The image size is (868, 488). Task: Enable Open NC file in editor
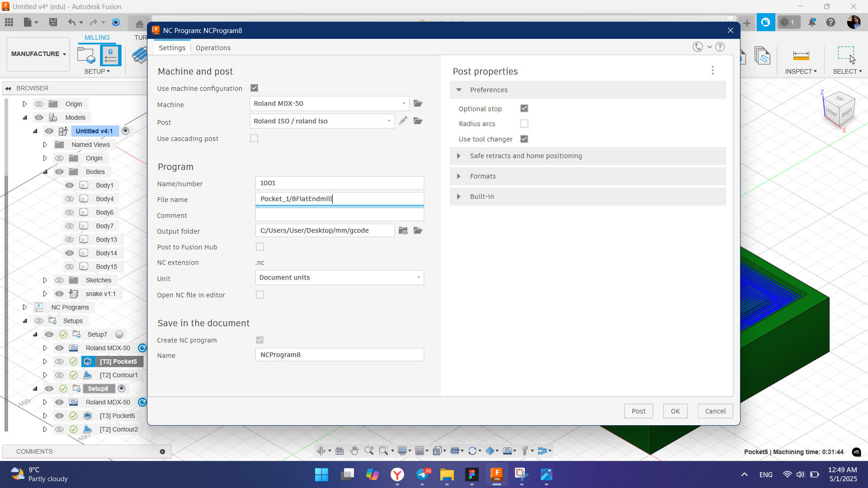click(259, 295)
